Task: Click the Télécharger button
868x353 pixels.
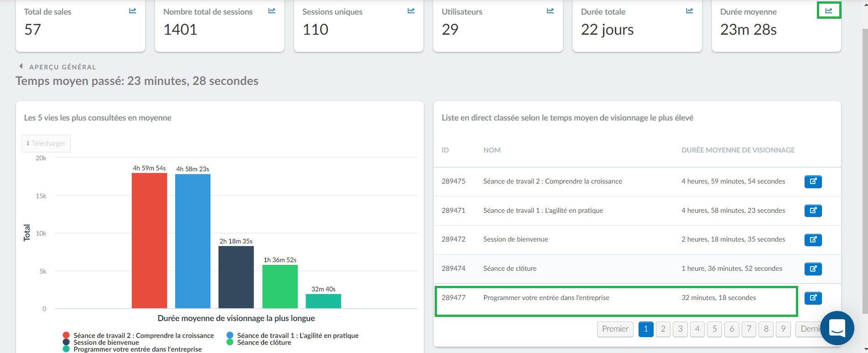Action: 46,143
